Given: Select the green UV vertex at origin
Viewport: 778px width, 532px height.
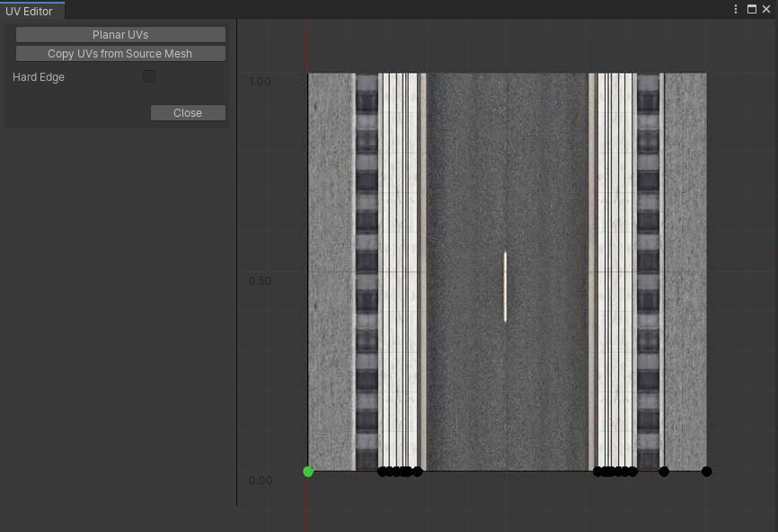Looking at the screenshot, I should click(308, 472).
